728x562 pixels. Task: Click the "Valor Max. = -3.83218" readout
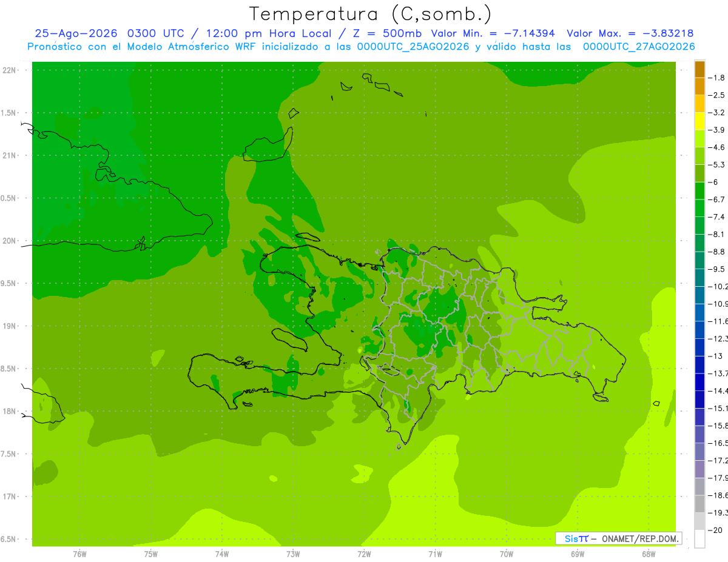coord(630,33)
